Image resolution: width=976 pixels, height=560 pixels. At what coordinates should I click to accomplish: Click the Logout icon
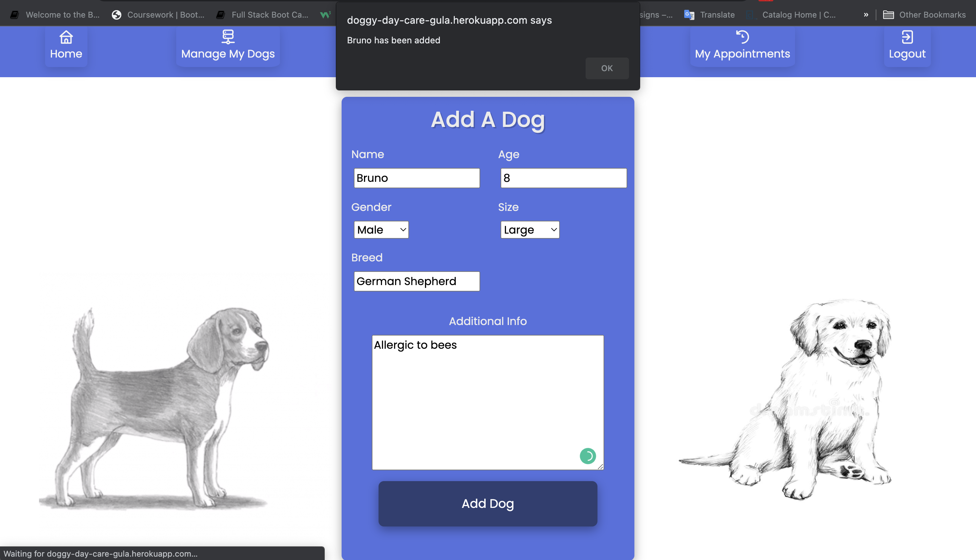point(906,36)
